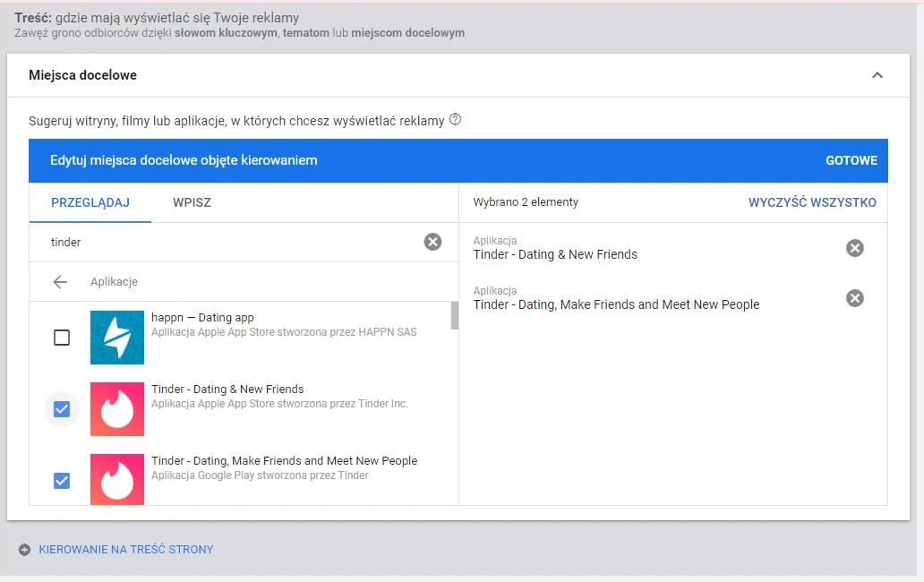The width and height of the screenshot is (924, 582).
Task: Click the help icon next to suggestion text
Action: point(455,120)
